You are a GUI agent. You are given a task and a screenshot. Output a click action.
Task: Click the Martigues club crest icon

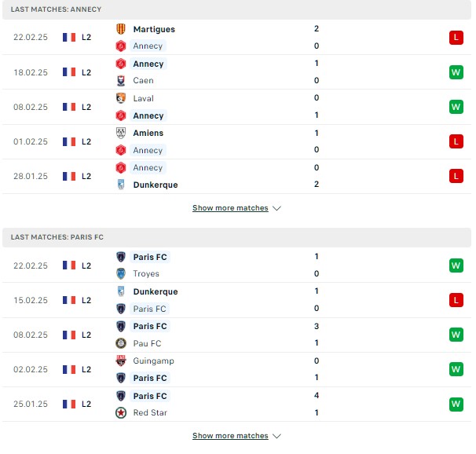(121, 29)
